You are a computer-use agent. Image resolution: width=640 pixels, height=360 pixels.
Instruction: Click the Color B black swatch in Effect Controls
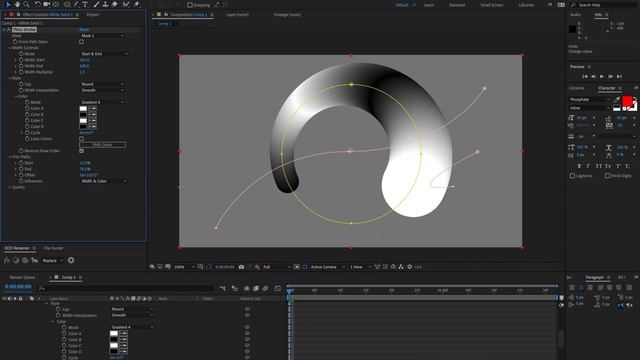point(83,114)
